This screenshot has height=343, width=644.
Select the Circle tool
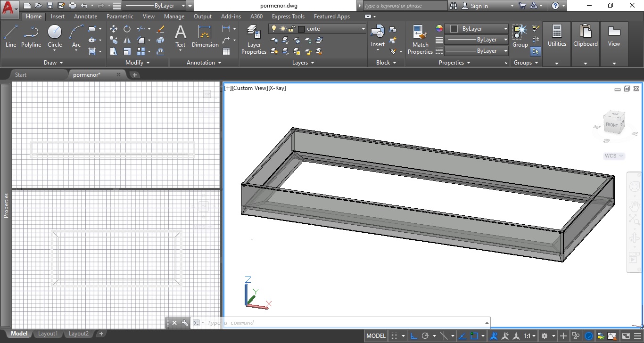click(55, 36)
